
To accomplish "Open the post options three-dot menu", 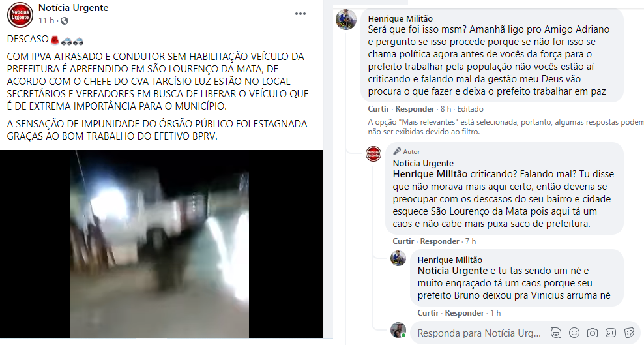I will click(x=300, y=14).
